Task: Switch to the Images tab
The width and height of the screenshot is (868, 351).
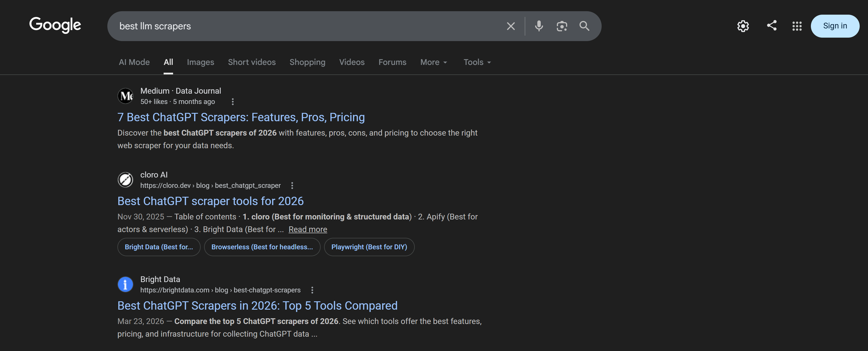Action: pos(200,62)
